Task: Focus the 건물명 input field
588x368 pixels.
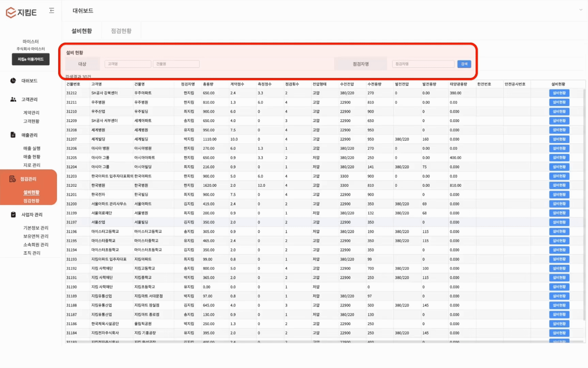Action: click(176, 64)
